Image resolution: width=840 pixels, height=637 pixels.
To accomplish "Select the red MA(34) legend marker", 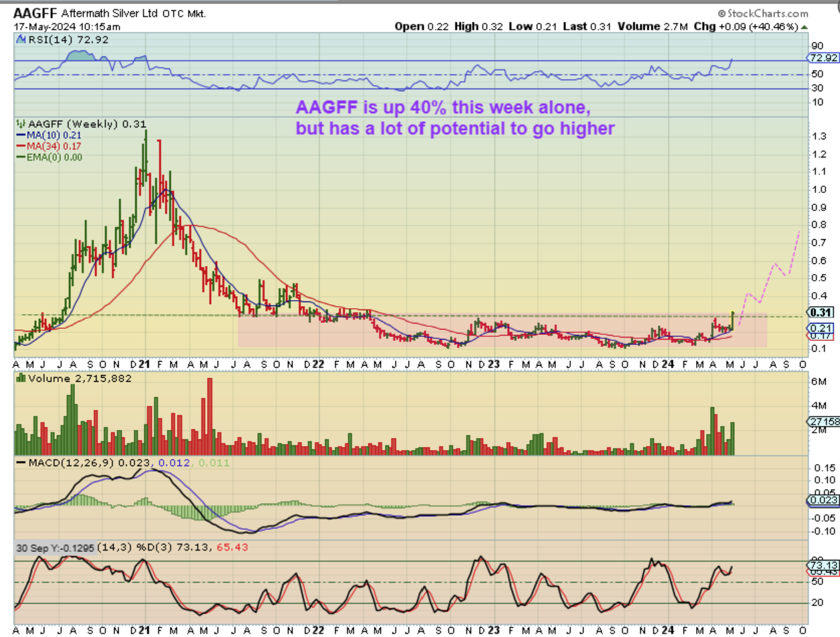I will click(x=20, y=146).
